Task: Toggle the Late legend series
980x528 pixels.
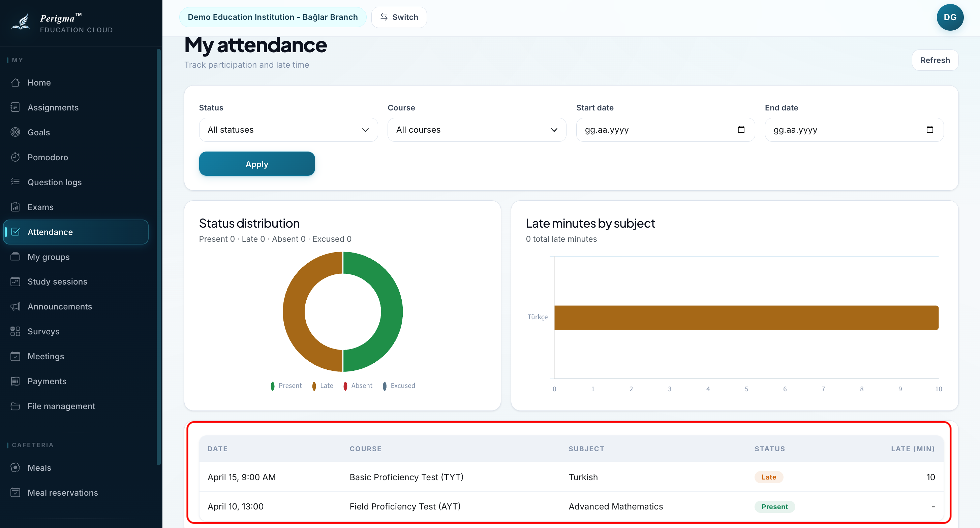Action: (323, 386)
